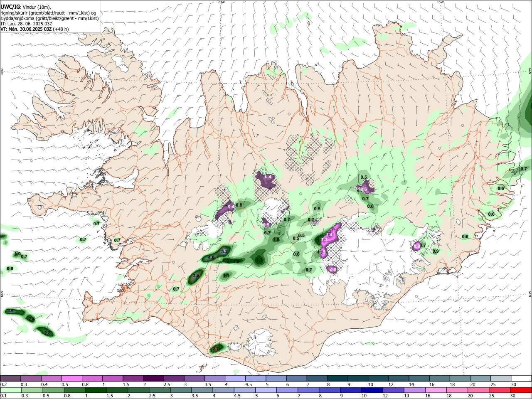This screenshot has height=399, width=532.
Task: Click the dark blue 10 mm rain swatch
Action: tap(372, 390)
